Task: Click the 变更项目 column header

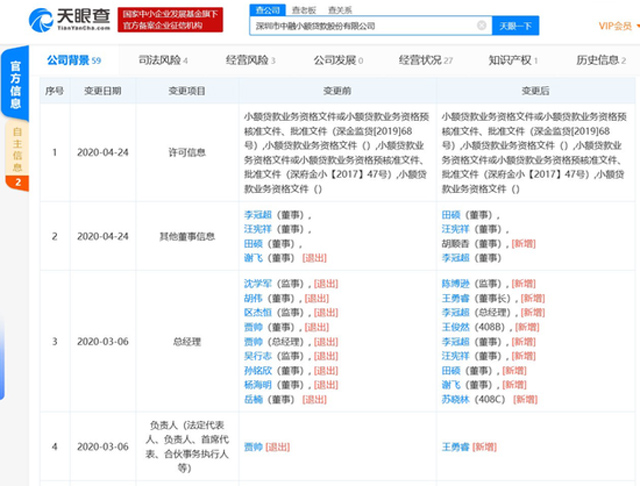Action: pos(187,91)
